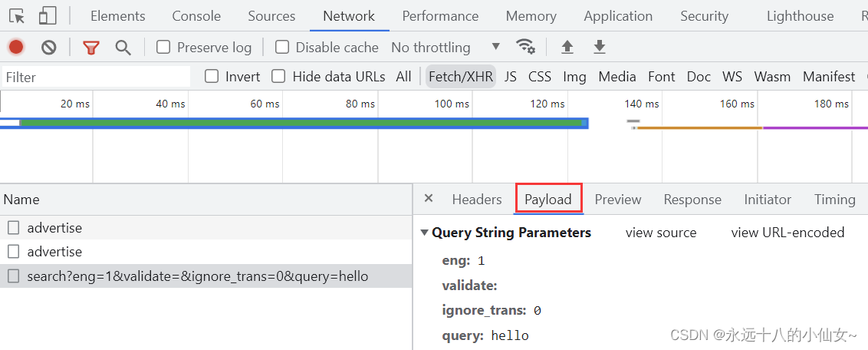Click the view URL-encoded link

[787, 233]
